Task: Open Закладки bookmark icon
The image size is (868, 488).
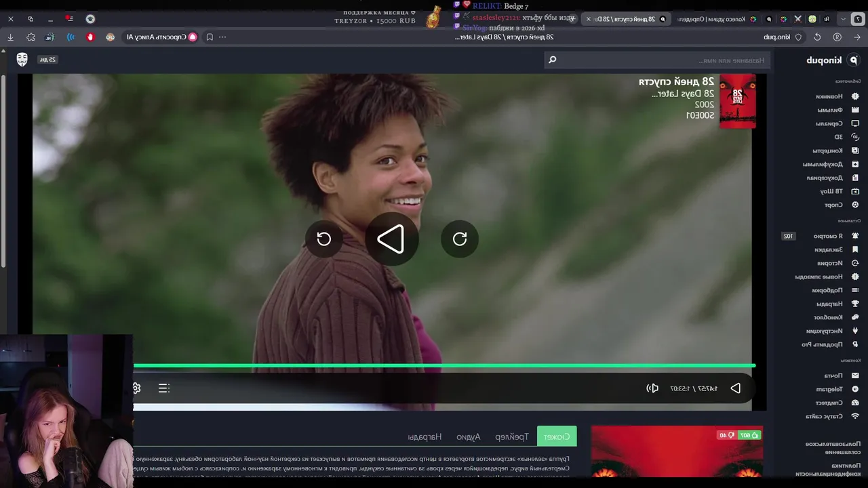Action: coord(855,249)
